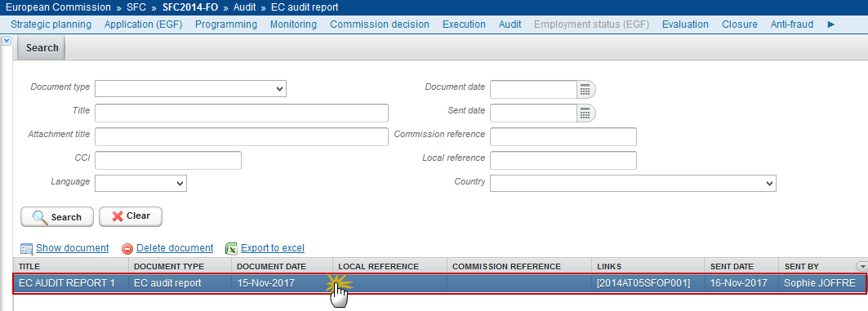
Task: Click the Title input field
Action: coord(242,113)
